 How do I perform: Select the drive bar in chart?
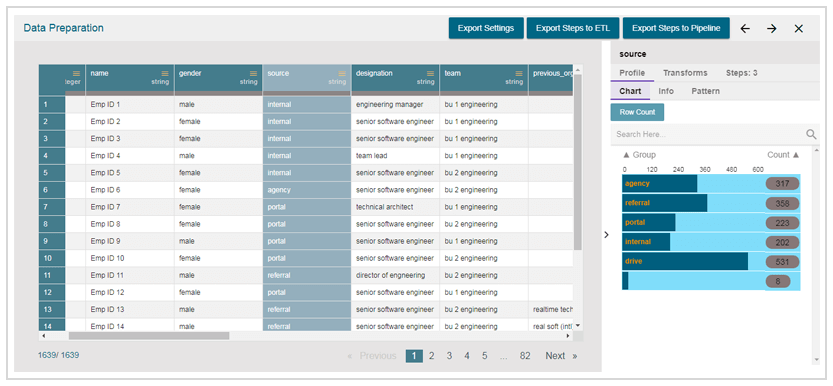[685, 261]
